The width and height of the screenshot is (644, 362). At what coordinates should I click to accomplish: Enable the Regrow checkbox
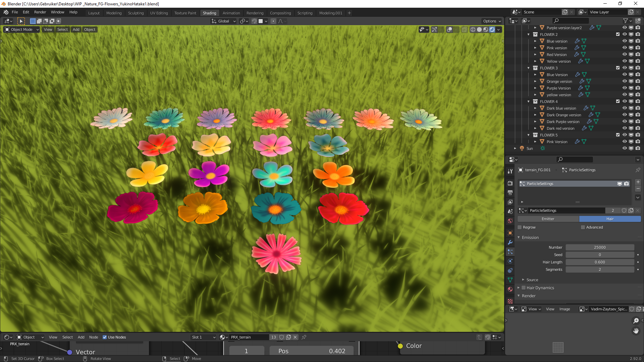coord(520,227)
